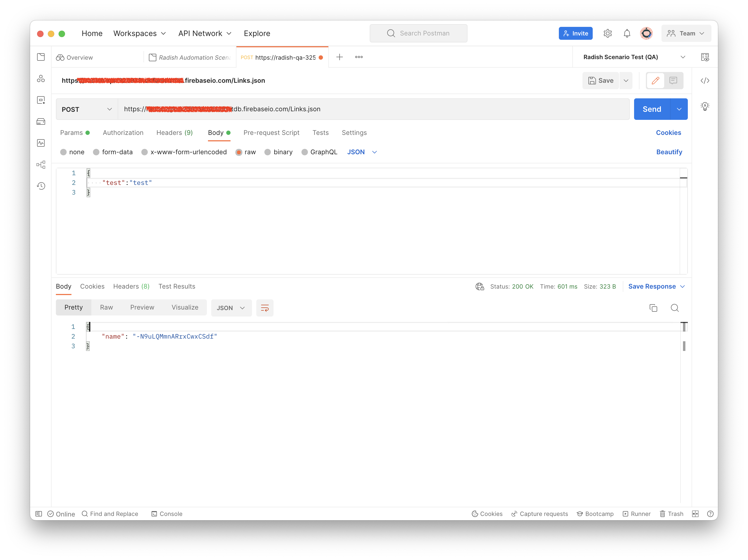Open the notifications bell
Image resolution: width=748 pixels, height=560 pixels.
click(x=627, y=33)
